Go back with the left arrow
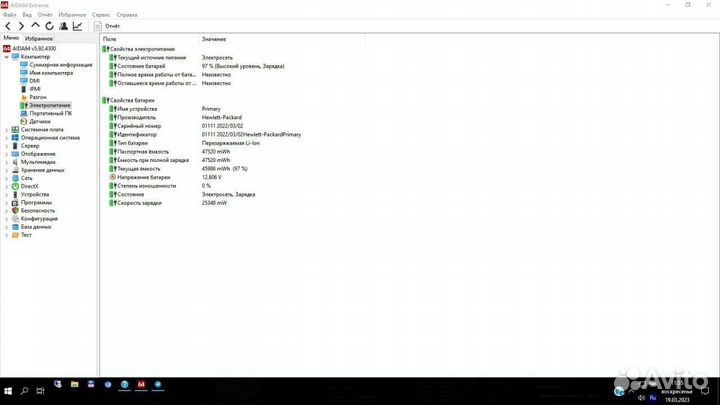Image resolution: width=720 pixels, height=405 pixels. point(8,26)
